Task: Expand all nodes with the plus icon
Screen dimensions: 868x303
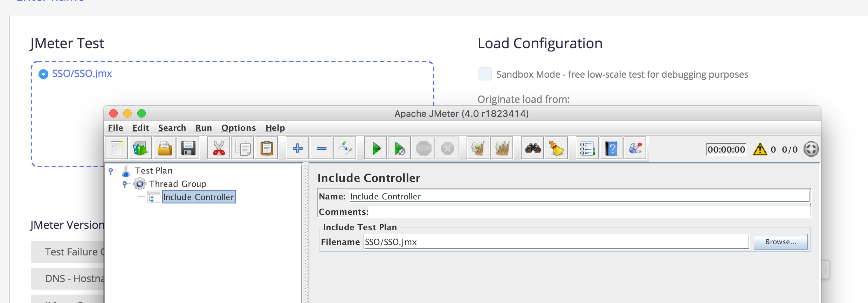Action: coord(297,148)
